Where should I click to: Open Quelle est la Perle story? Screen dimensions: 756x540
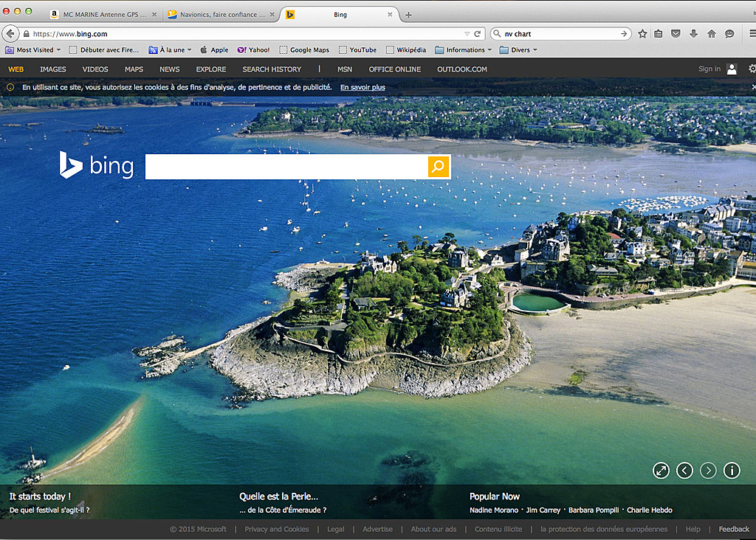[x=278, y=496]
